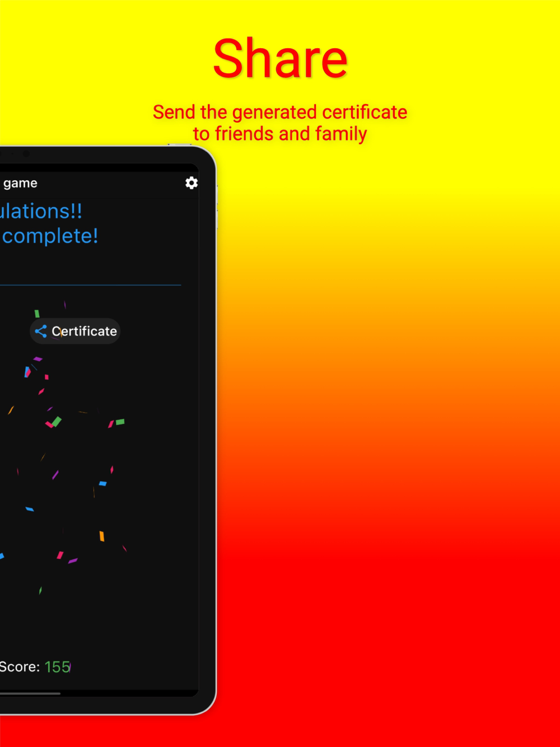This screenshot has width=560, height=747.
Task: Select the score value 155
Action: pos(58,667)
